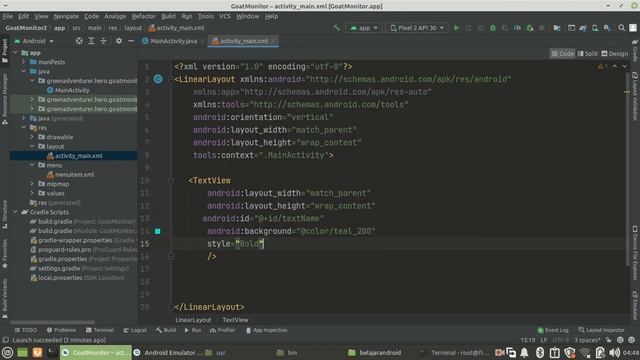Open the app run configuration dropdown
The width and height of the screenshot is (640, 360).
click(364, 28)
